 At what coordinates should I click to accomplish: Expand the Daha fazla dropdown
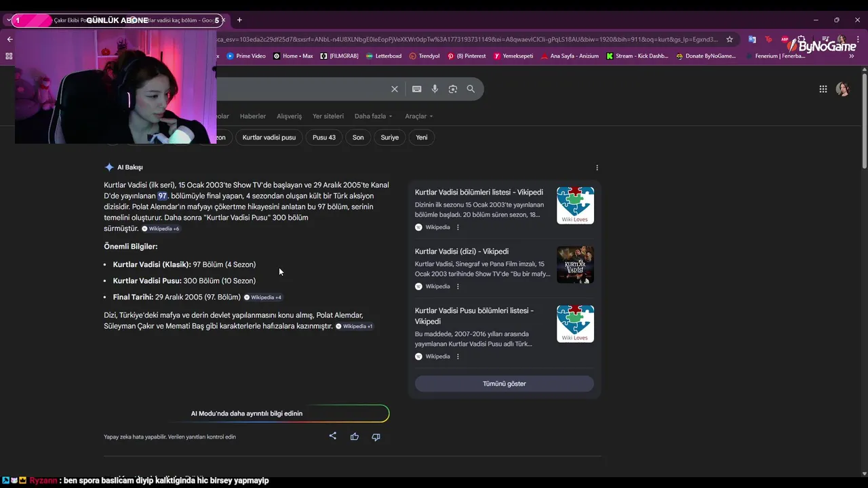pos(373,116)
